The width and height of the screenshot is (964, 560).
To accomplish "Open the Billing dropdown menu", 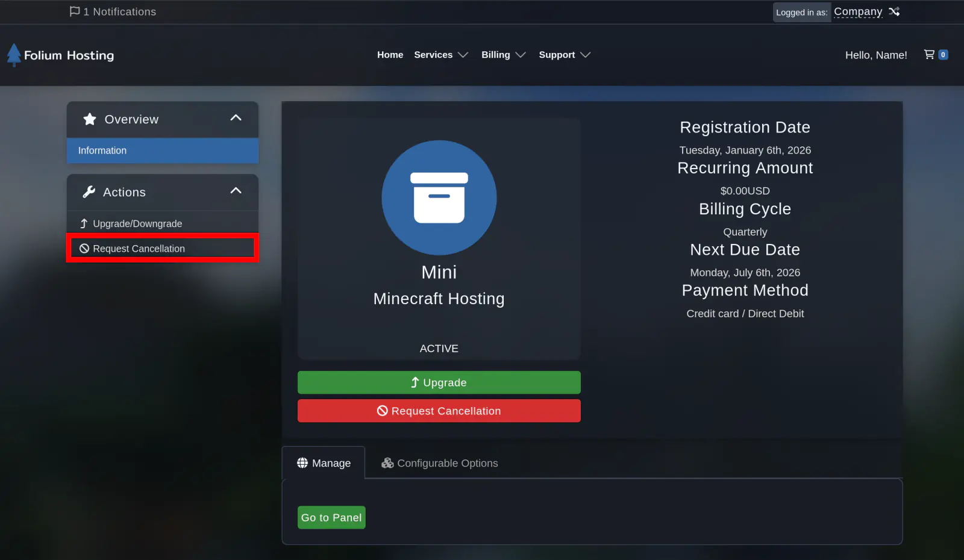I will click(x=503, y=55).
